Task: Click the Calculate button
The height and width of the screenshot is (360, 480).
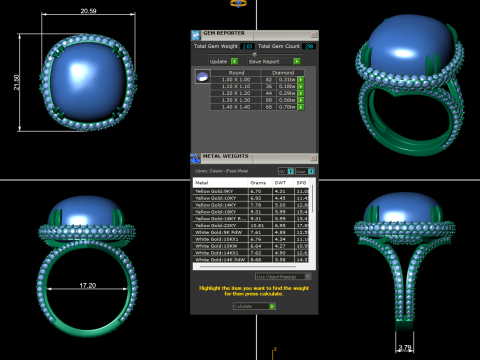Action: point(254,306)
